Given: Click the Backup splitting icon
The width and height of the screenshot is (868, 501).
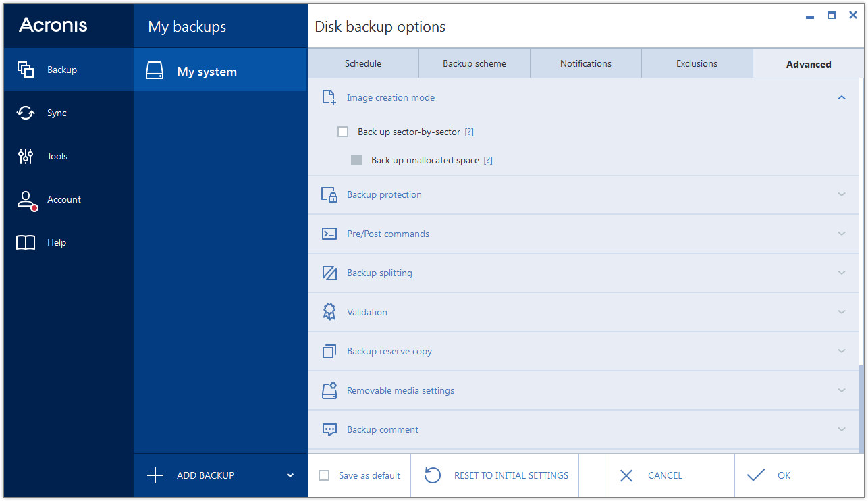Looking at the screenshot, I should [x=329, y=273].
